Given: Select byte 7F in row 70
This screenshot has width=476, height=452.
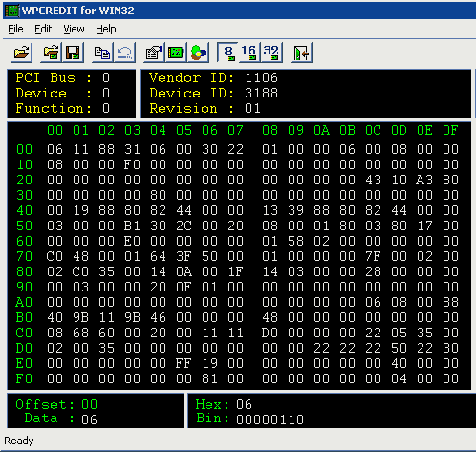Looking at the screenshot, I should [373, 256].
